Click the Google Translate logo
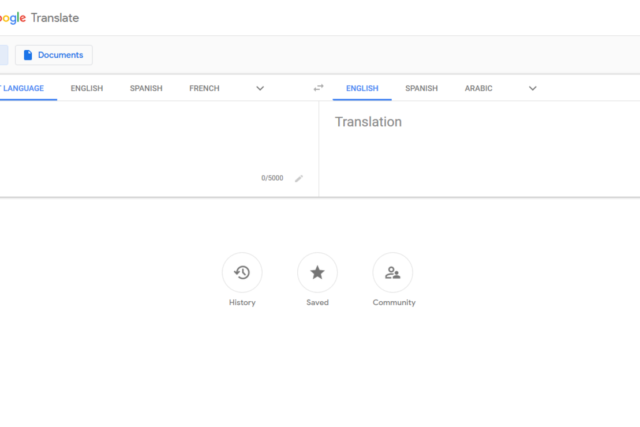The width and height of the screenshot is (640, 427). click(x=39, y=18)
